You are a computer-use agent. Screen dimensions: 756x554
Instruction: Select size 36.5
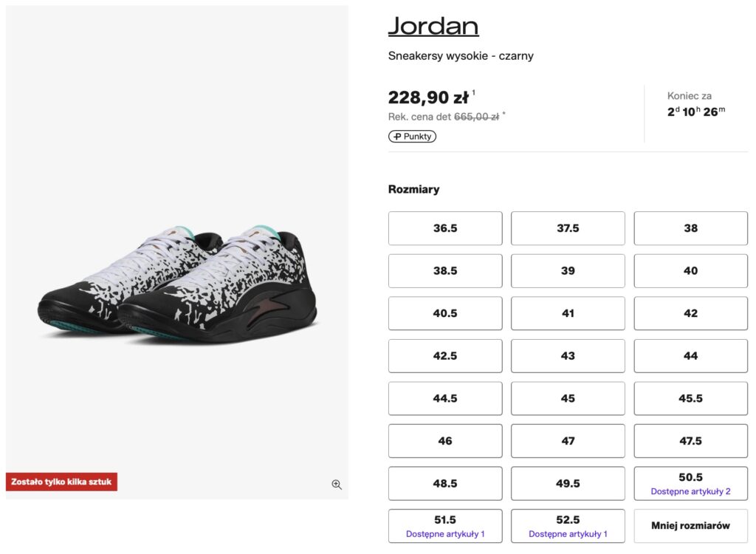(x=445, y=228)
